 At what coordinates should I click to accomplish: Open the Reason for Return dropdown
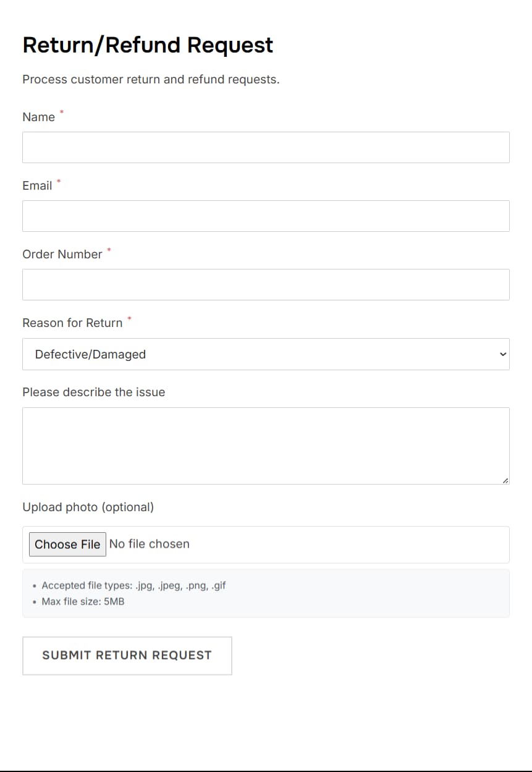tap(266, 354)
